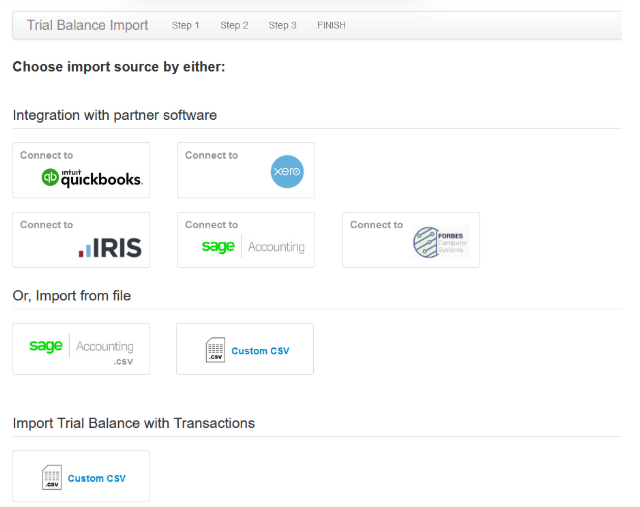Go to Step 1 in the header
The image size is (640, 507).
point(185,25)
